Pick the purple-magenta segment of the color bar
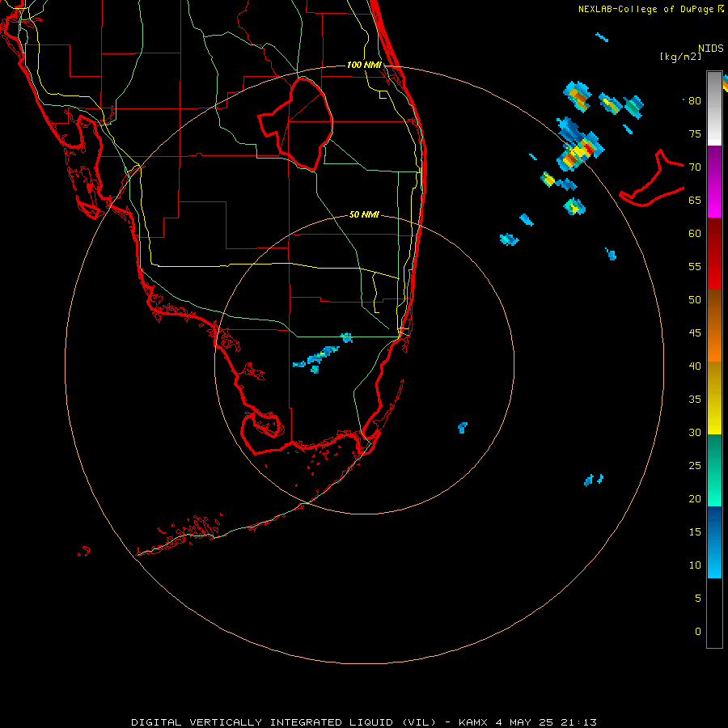728x728 pixels. 714,182
